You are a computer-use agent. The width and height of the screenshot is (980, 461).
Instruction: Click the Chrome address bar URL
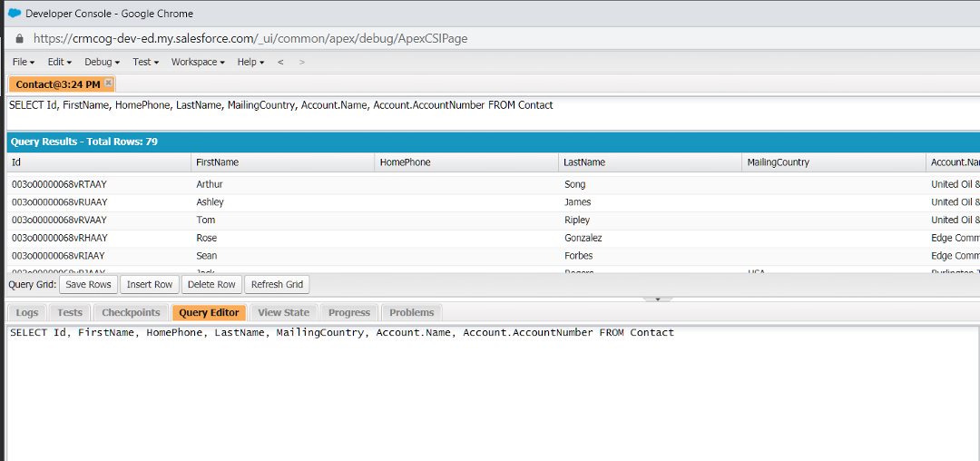tap(250, 39)
